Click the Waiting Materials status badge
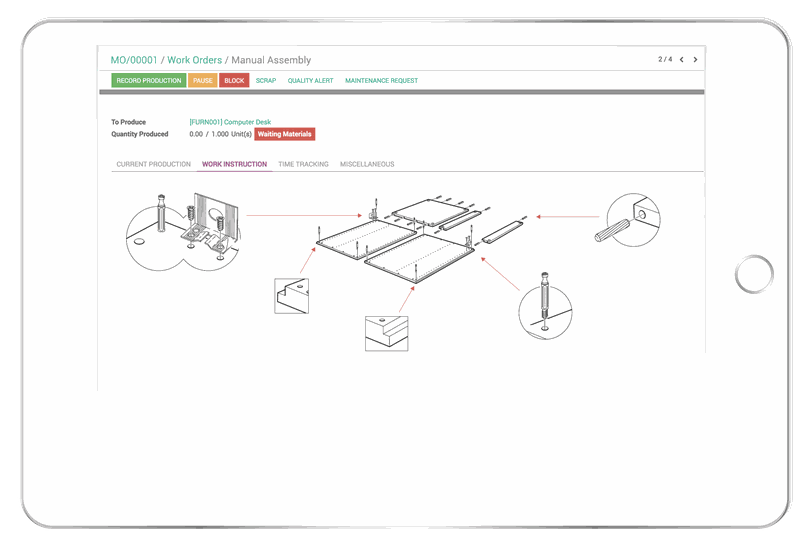Viewport: 810px width, 535px height. click(x=285, y=134)
